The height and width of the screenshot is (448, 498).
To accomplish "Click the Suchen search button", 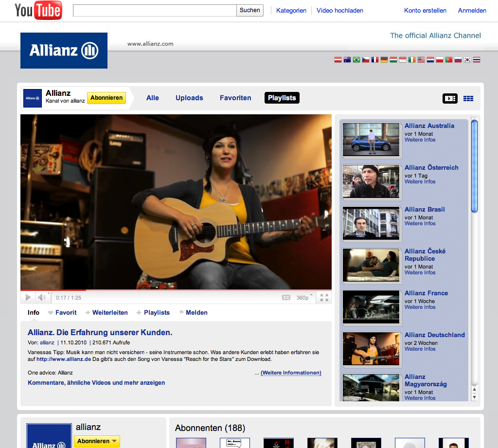I will 249,10.
